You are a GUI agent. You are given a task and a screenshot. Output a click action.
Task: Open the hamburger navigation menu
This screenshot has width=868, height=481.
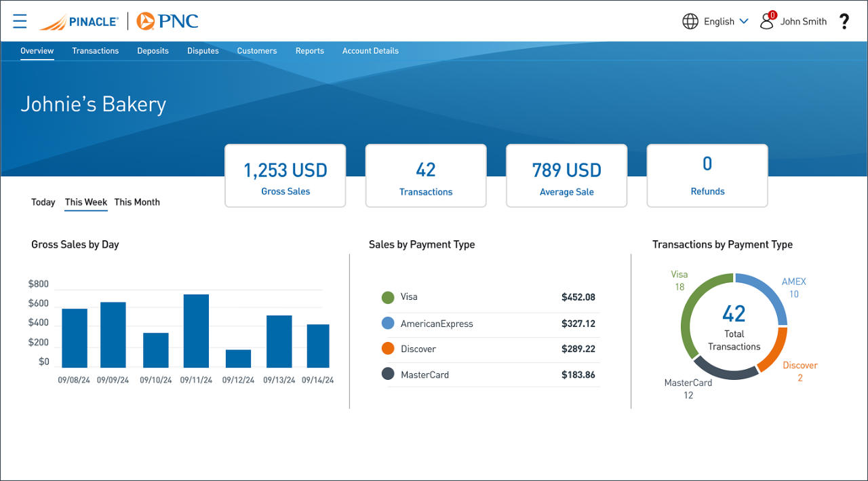(20, 21)
